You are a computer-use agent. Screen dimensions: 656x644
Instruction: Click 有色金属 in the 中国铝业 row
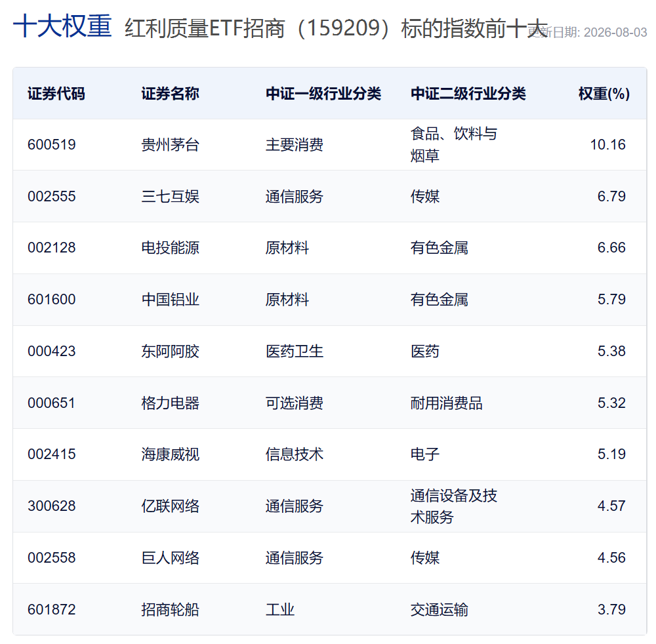pyautogui.click(x=440, y=300)
